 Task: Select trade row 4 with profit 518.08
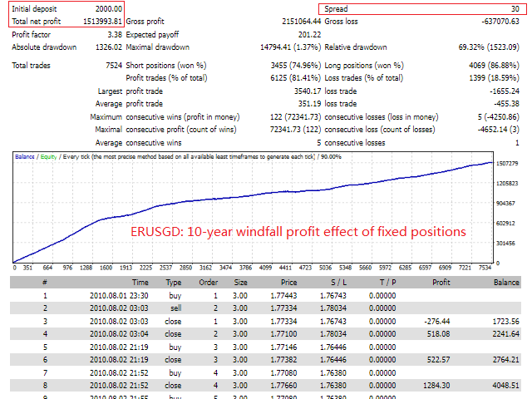point(266,332)
